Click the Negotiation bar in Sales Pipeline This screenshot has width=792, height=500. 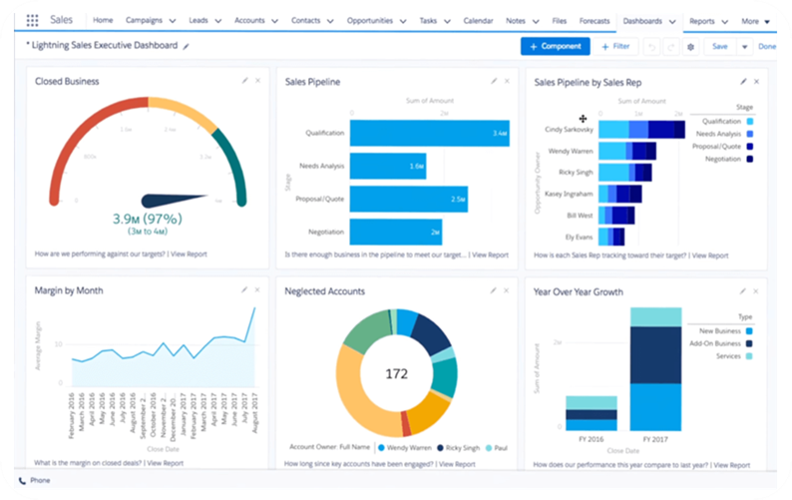pyautogui.click(x=396, y=232)
